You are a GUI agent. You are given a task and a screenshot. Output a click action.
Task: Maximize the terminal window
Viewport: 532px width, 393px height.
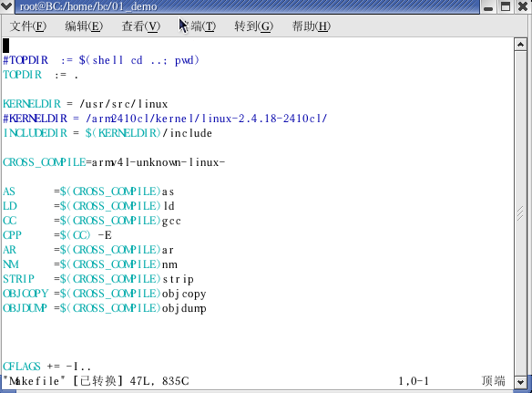pos(506,6)
